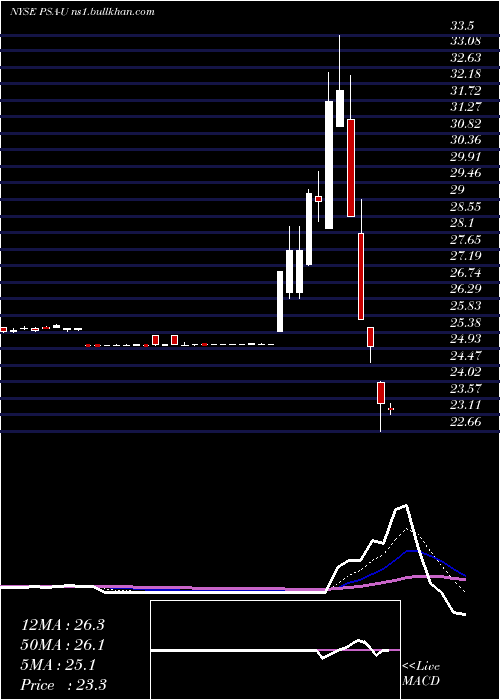Click the 24.47 price axis label
500x700 pixels.
(465, 355)
